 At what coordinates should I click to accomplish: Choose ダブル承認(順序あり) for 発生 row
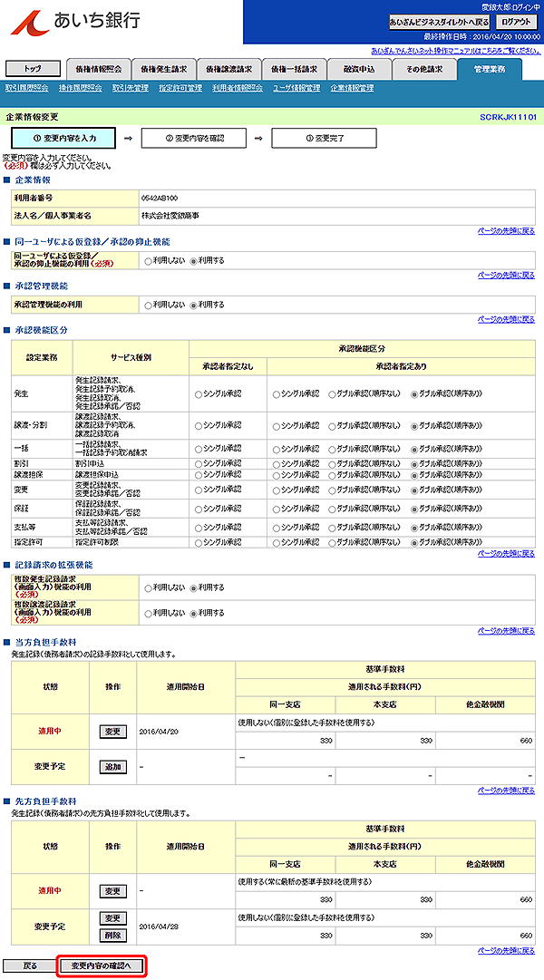(x=414, y=394)
